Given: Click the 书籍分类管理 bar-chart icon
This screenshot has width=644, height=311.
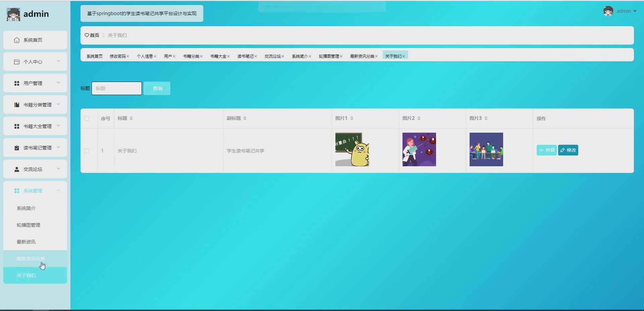Looking at the screenshot, I should point(16,105).
